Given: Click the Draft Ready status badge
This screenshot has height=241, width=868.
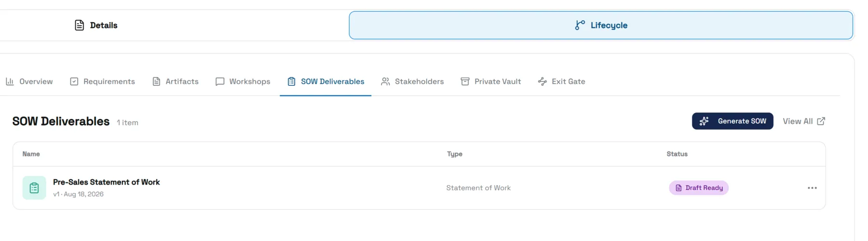Looking at the screenshot, I should [x=699, y=188].
